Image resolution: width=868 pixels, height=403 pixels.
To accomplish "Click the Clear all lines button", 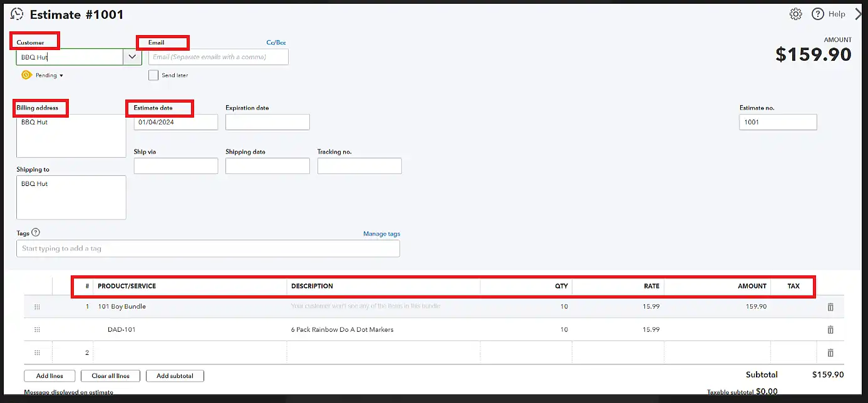I will pyautogui.click(x=110, y=376).
